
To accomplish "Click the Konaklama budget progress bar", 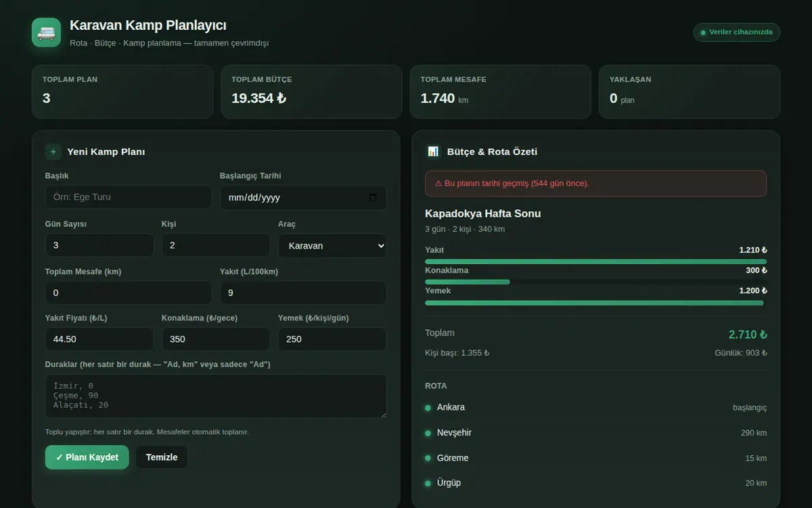I will (x=596, y=282).
